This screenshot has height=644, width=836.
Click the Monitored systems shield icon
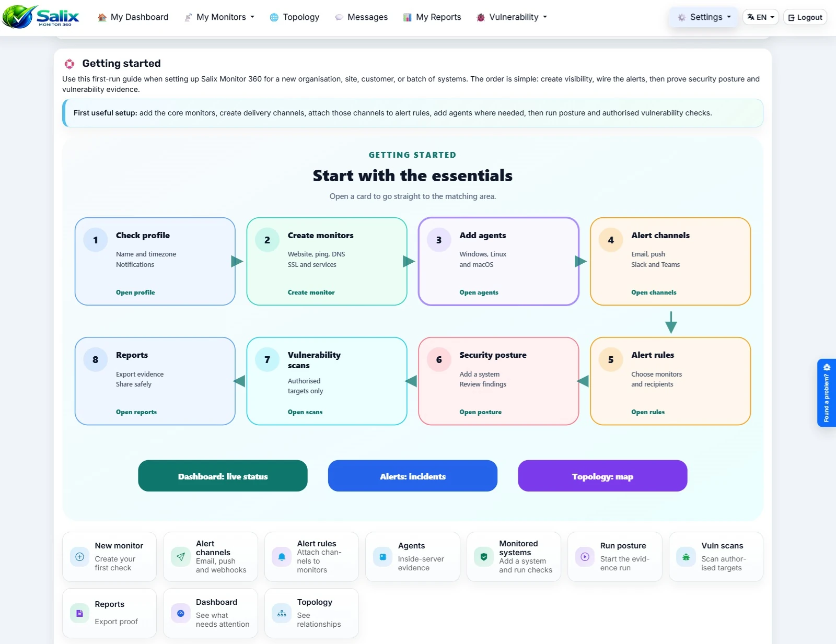484,557
